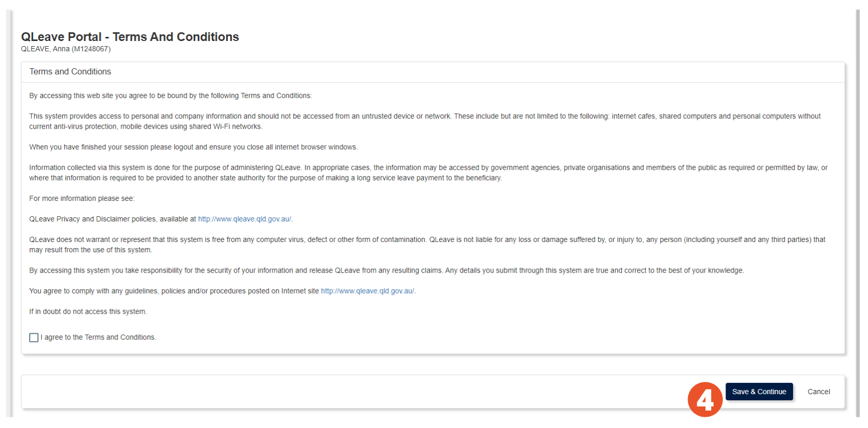Cancel the Terms and Conditions page
Screen dimensions: 868x428
818,392
